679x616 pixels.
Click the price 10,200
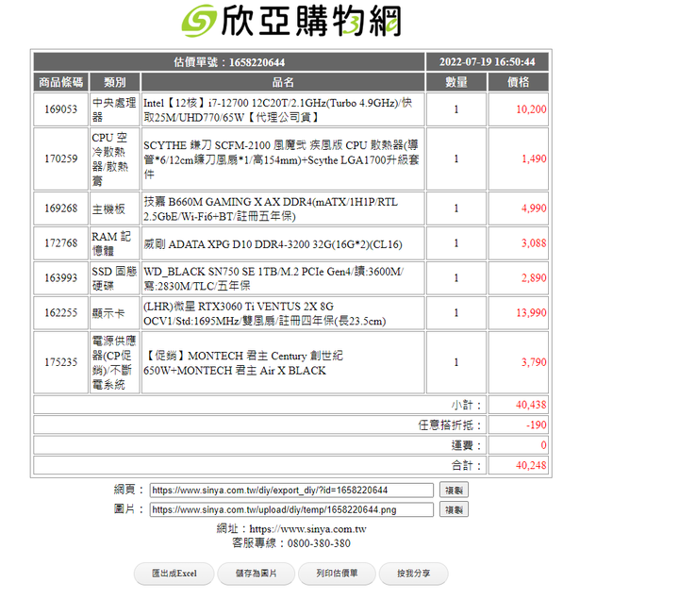coord(531,109)
